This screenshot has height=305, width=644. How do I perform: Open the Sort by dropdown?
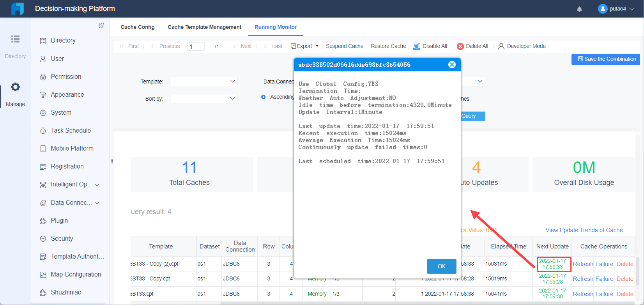click(204, 99)
